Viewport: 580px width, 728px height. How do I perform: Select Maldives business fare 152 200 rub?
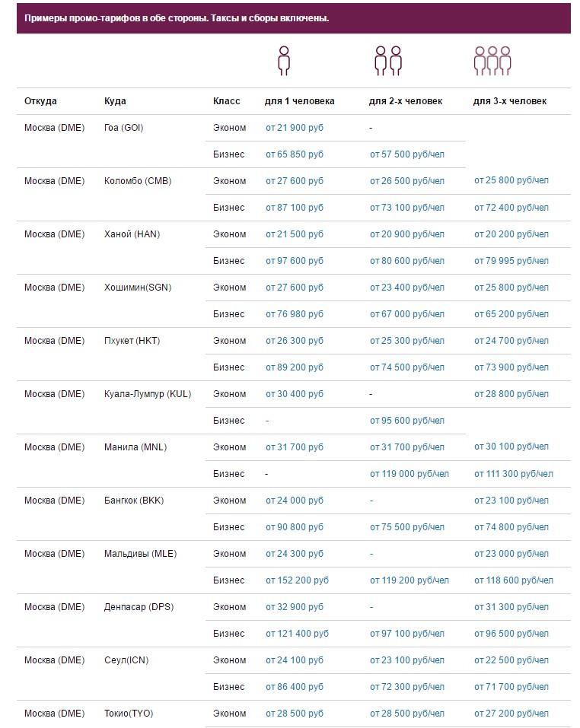click(297, 580)
